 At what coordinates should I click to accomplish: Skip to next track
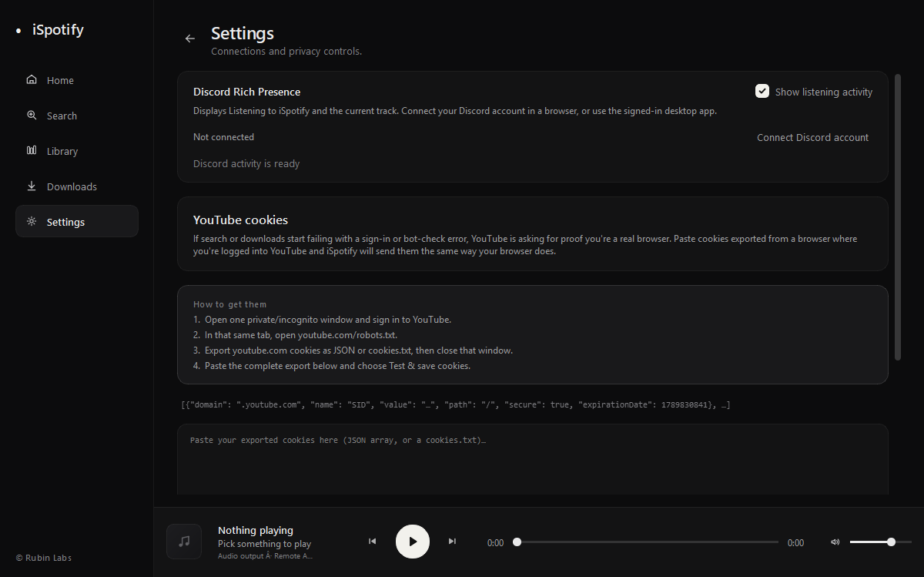click(x=452, y=542)
